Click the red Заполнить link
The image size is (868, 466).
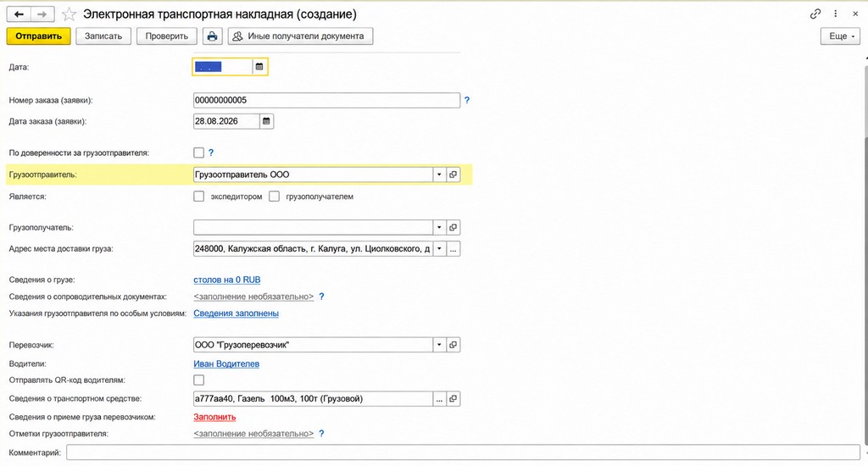[214, 417]
